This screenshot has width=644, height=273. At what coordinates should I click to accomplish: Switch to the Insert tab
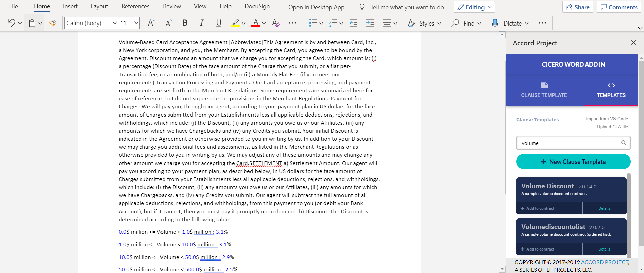click(70, 6)
